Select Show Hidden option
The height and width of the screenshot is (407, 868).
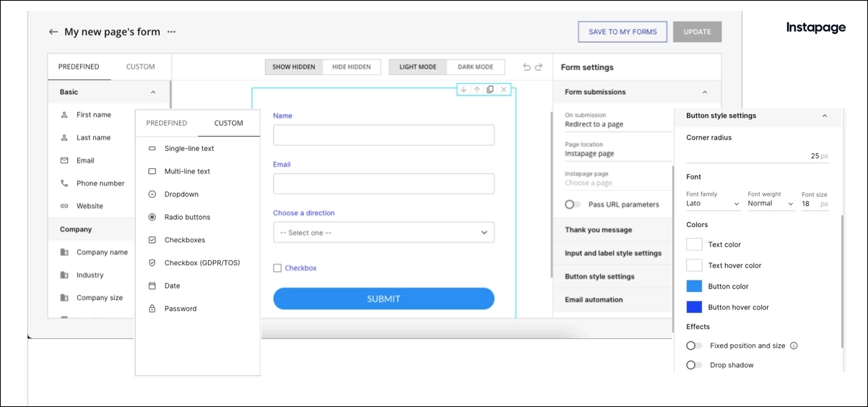pyautogui.click(x=293, y=67)
